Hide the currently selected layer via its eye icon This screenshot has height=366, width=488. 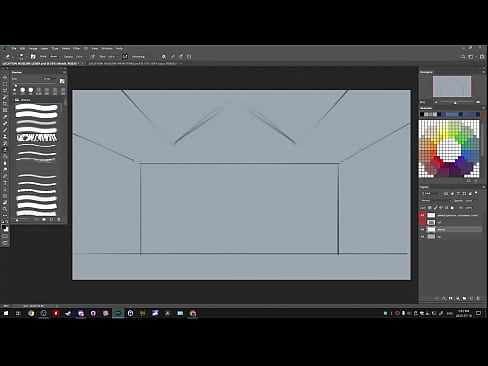pyautogui.click(x=423, y=229)
